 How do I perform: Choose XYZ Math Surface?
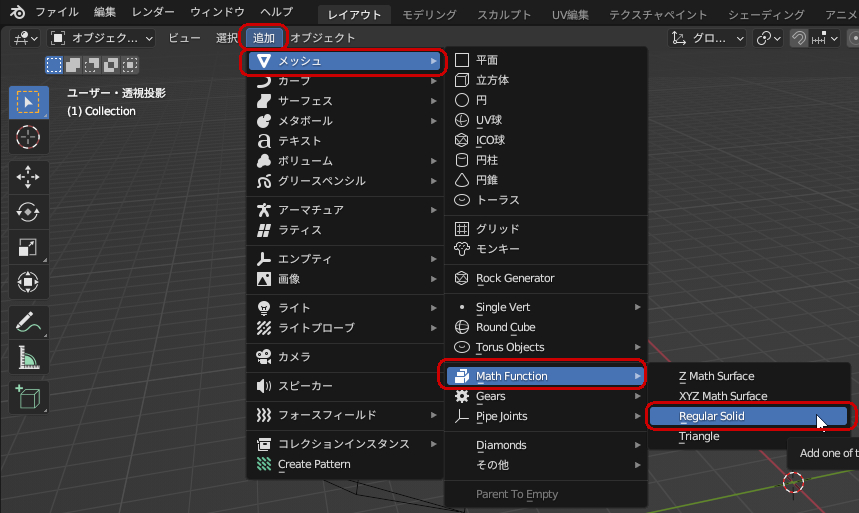[748, 396]
